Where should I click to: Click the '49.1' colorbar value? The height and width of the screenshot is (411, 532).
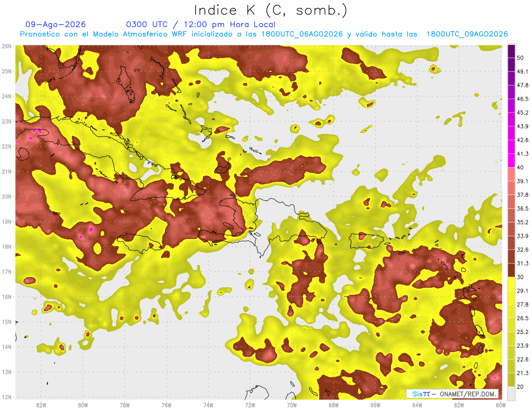pyautogui.click(x=523, y=71)
